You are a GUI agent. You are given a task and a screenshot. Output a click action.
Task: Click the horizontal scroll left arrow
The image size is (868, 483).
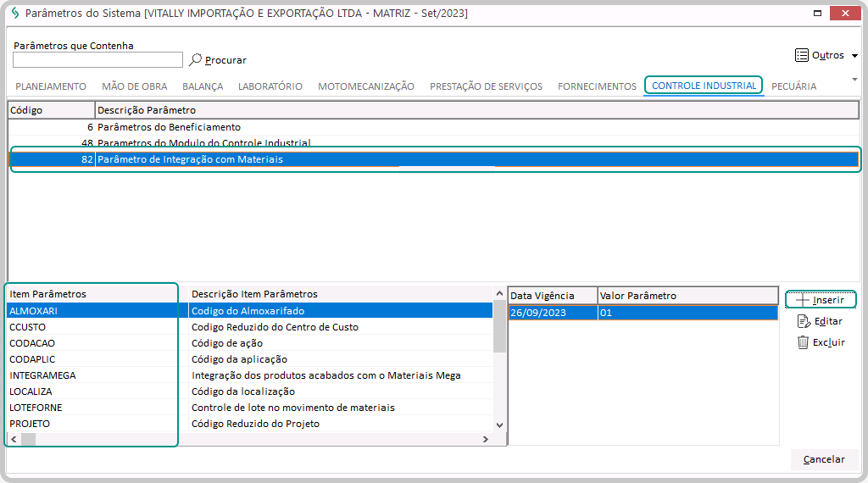[x=14, y=439]
